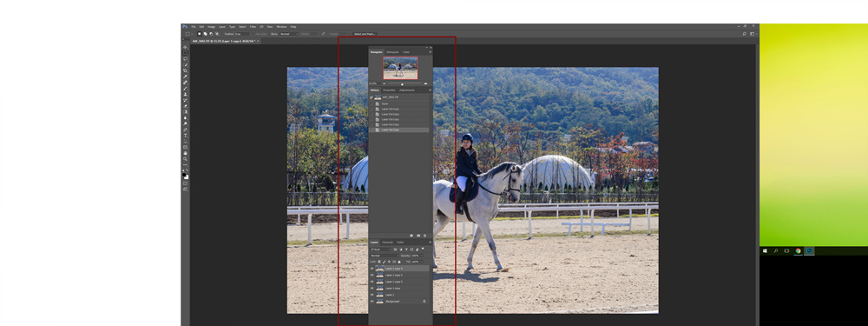The image size is (868, 326).
Task: Switch to the Channels tab
Action: [x=387, y=243]
